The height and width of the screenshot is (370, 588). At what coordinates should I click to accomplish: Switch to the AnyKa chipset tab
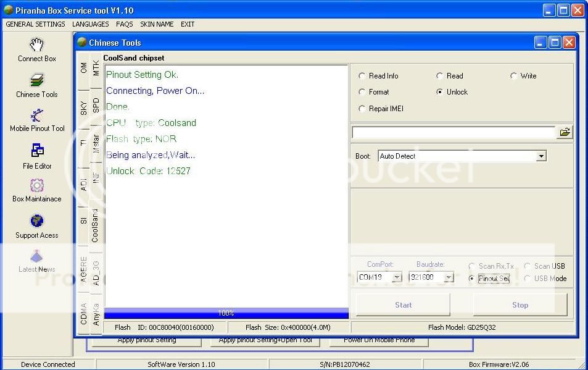coord(96,314)
